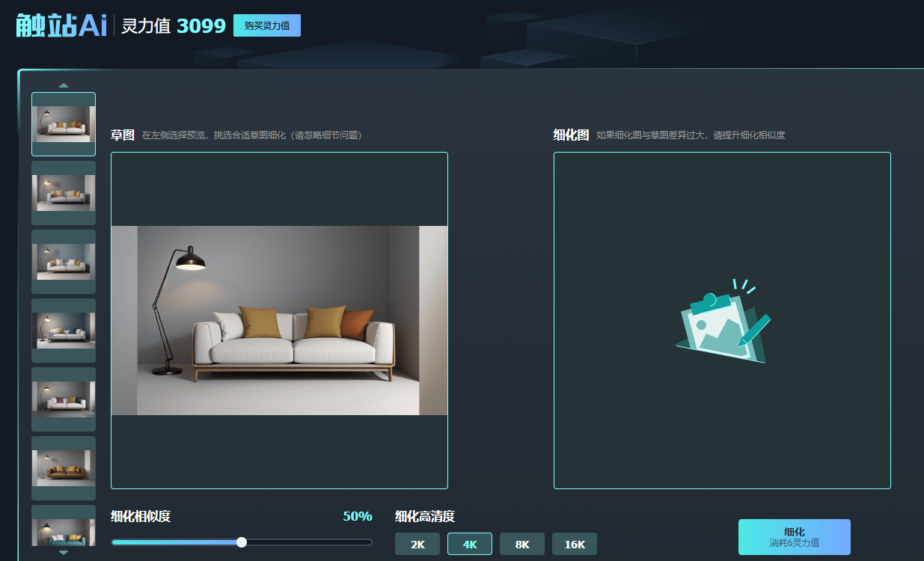Select the second sketch thumbnail in the sidebar
924x561 pixels.
point(64,193)
